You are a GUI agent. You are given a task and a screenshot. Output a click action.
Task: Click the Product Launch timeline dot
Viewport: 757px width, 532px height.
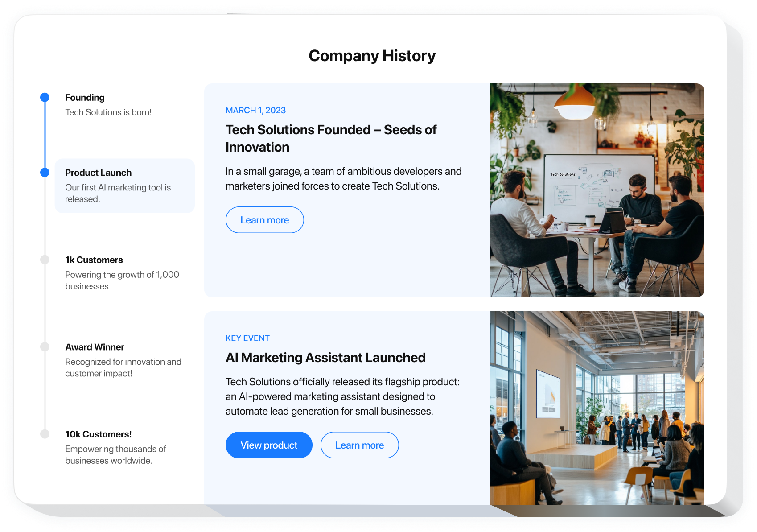45,173
